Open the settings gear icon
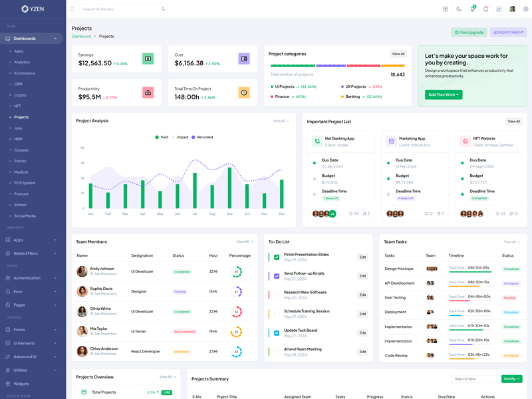The width and height of the screenshot is (532, 399). [x=525, y=9]
